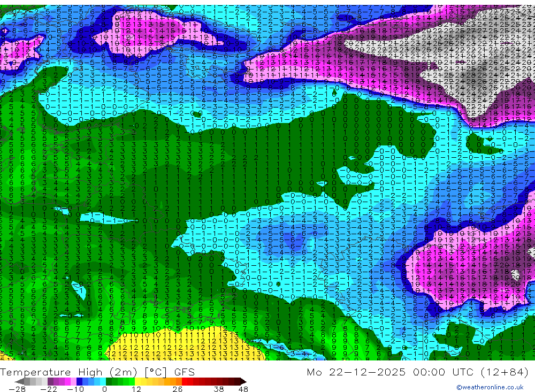Image resolution: width=535 pixels, height=392 pixels.
Task: Select the '0' legend scale label
Action: click(104, 389)
